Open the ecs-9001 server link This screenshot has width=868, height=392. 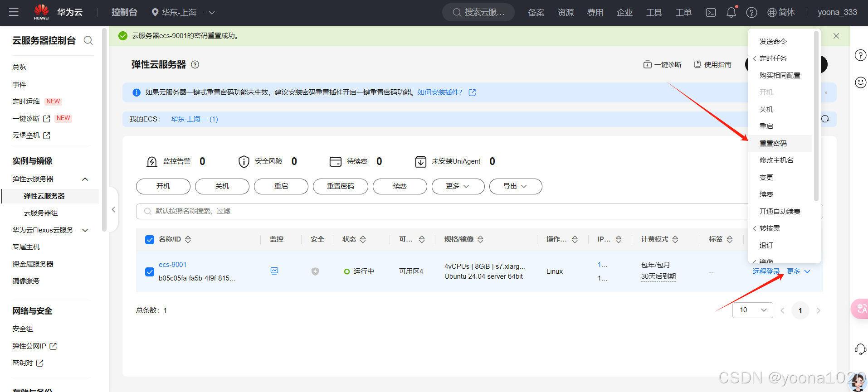(172, 265)
